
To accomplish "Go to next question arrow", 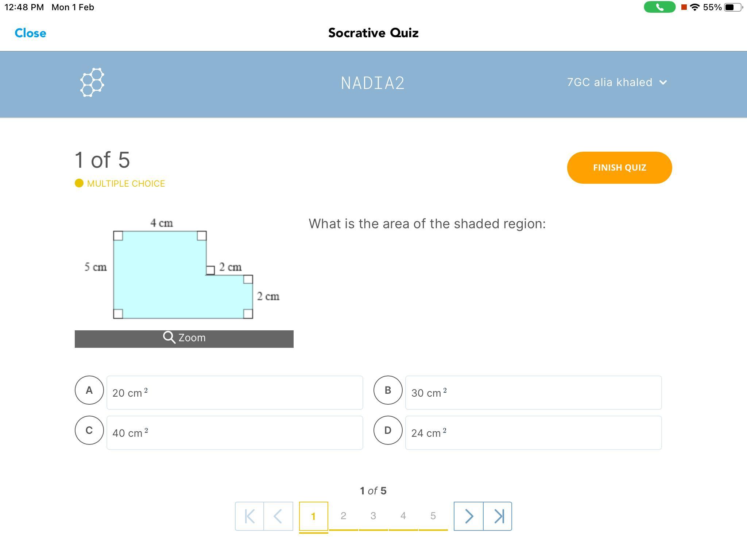I will coord(469,516).
